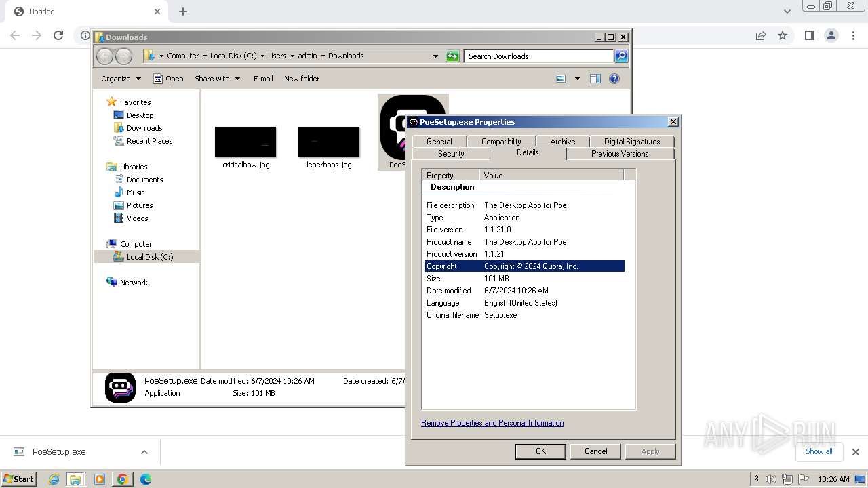Open Recent Places in sidebar
Screen dimensions: 868x488
pyautogui.click(x=149, y=141)
